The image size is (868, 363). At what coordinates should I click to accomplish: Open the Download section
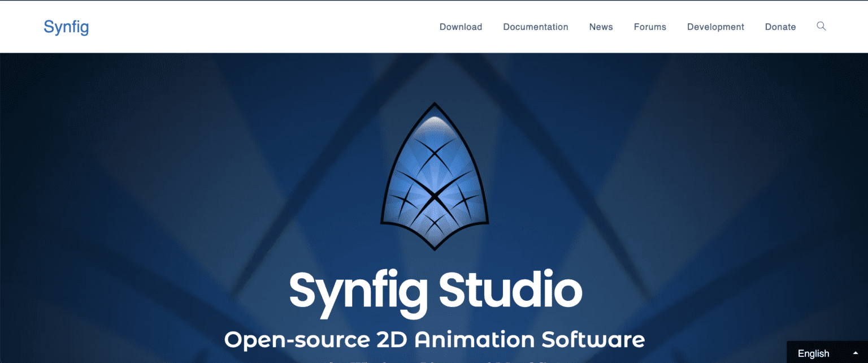tap(461, 27)
